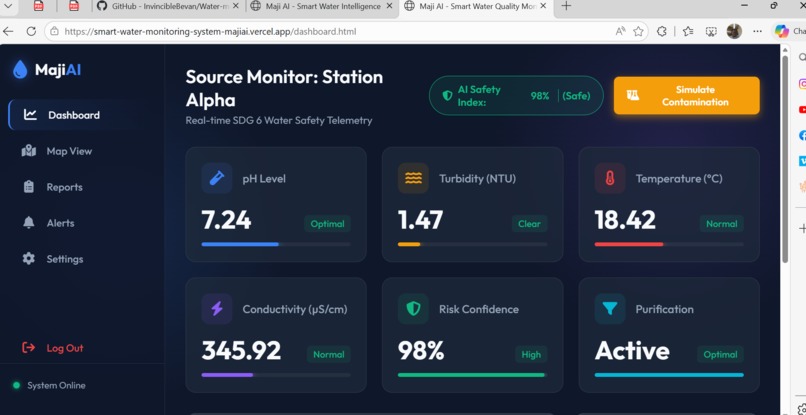
Task: Open the browser three-dot menu
Action: (757, 31)
